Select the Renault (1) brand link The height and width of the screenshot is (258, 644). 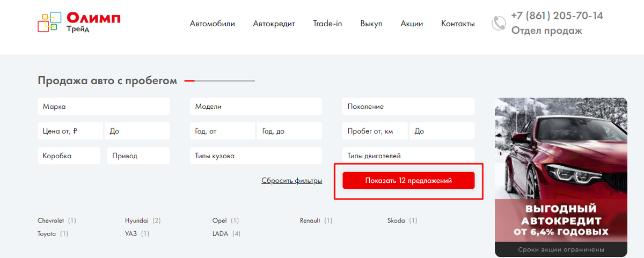tap(316, 220)
